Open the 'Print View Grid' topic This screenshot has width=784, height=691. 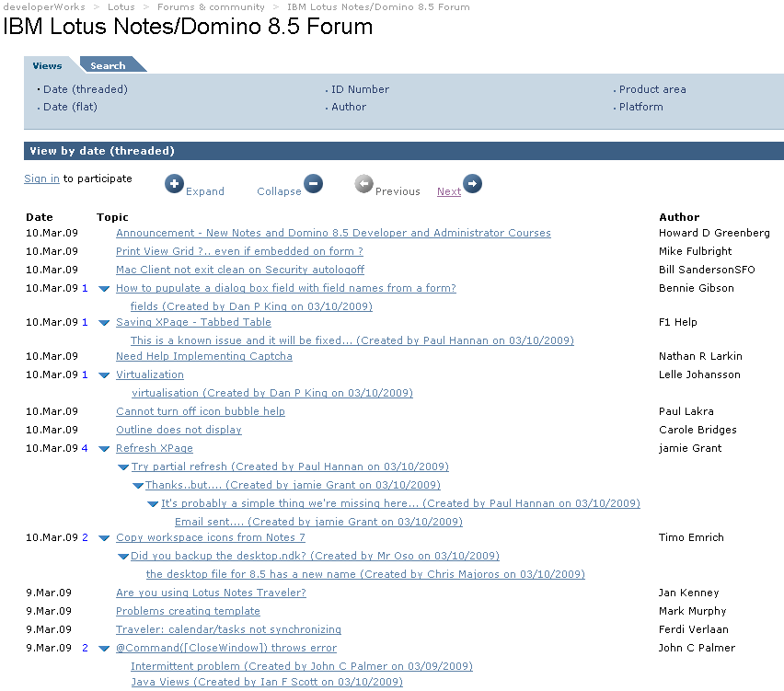(x=239, y=251)
